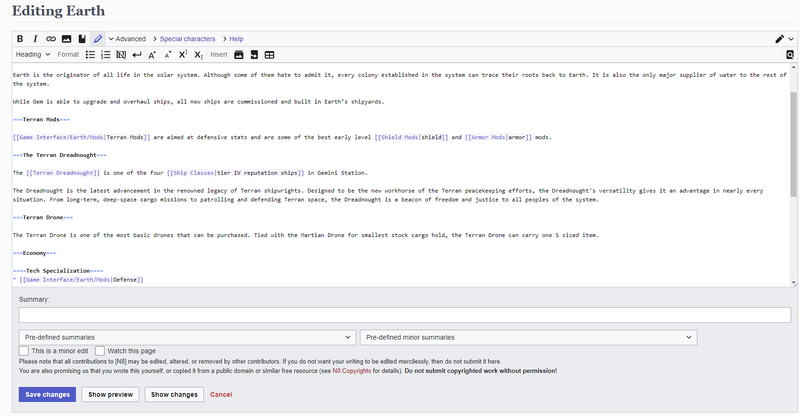Open search and replace tool
This screenshot has height=416, width=800.
(x=790, y=55)
